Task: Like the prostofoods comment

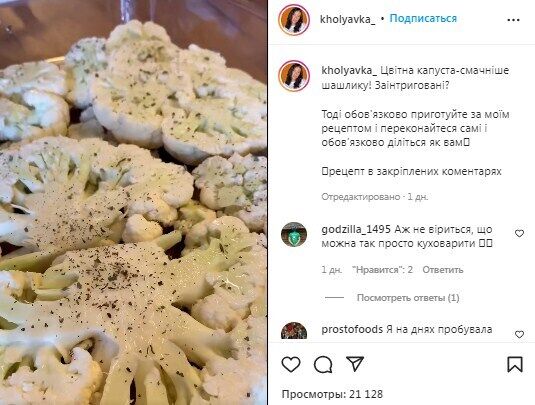Action: (x=519, y=334)
